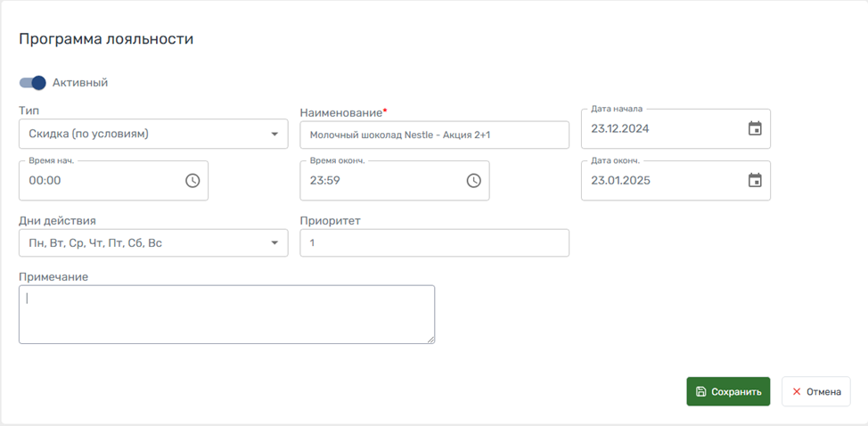Click clock icon in Время оконч. field
Image resolution: width=868 pixels, height=426 pixels.
tap(473, 180)
